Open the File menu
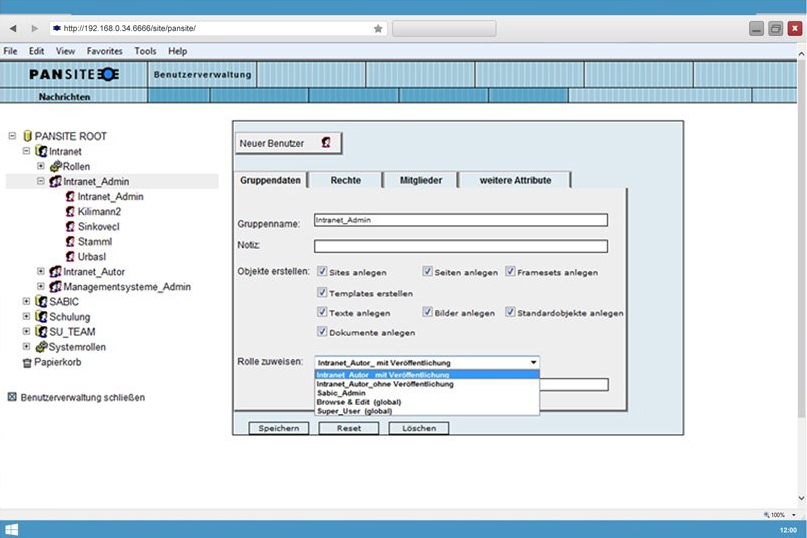Image resolution: width=807 pixels, height=538 pixels. click(x=10, y=51)
